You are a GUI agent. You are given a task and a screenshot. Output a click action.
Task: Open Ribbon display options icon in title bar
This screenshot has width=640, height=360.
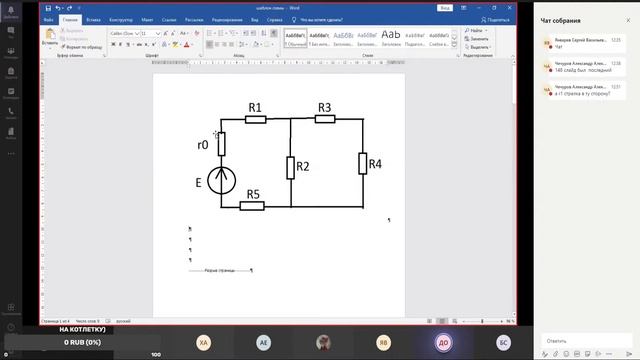click(x=464, y=8)
